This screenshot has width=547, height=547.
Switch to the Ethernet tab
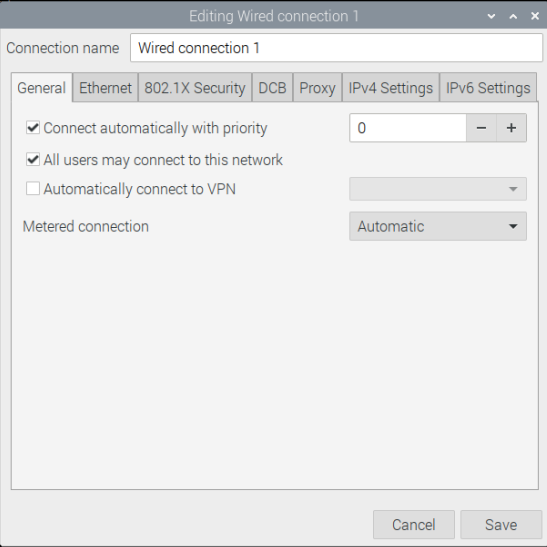click(x=105, y=88)
